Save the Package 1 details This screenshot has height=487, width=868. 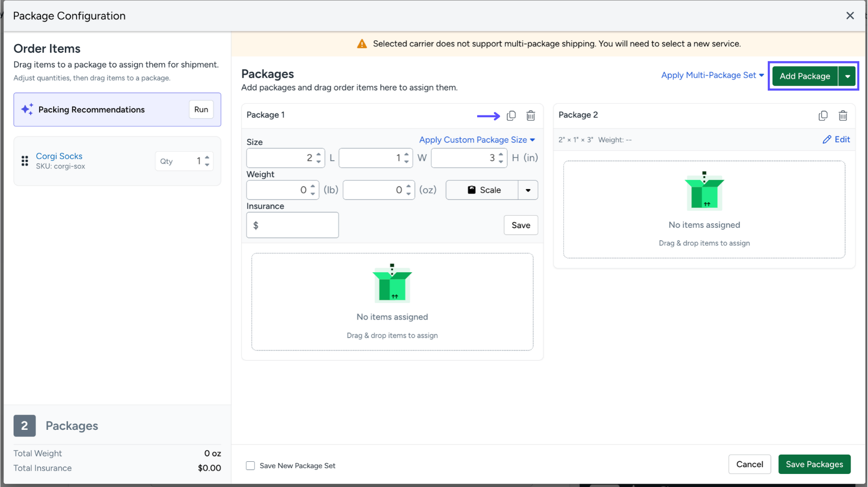(x=521, y=225)
